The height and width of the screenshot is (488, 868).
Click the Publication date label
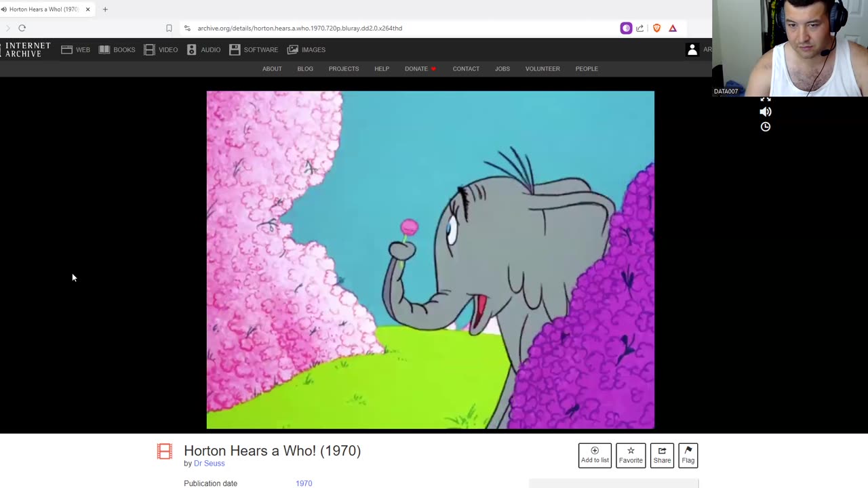pos(210,483)
